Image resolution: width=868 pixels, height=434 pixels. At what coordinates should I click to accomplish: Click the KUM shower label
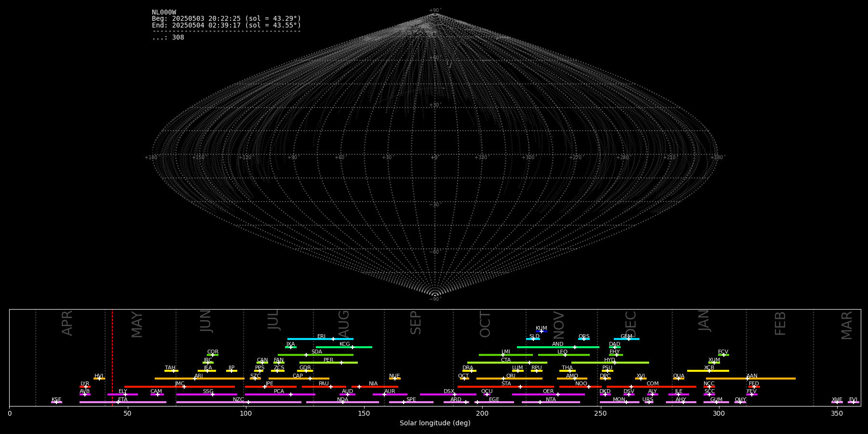(542, 328)
